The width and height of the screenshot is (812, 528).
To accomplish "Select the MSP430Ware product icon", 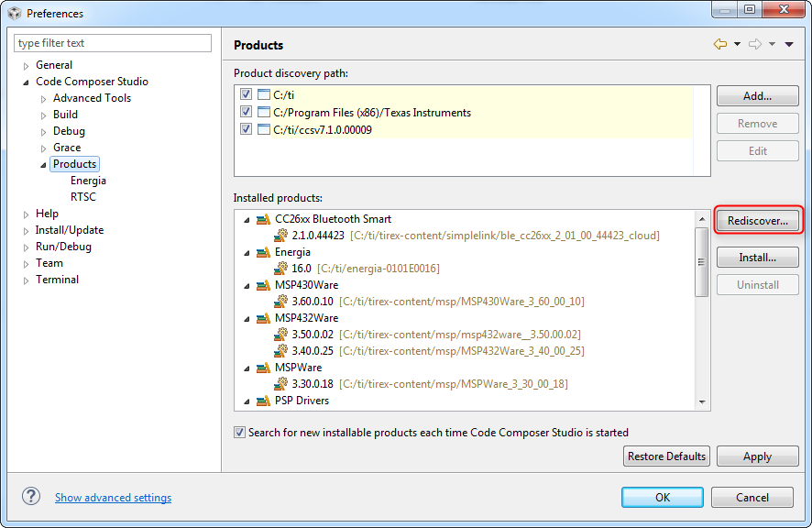I will point(263,285).
